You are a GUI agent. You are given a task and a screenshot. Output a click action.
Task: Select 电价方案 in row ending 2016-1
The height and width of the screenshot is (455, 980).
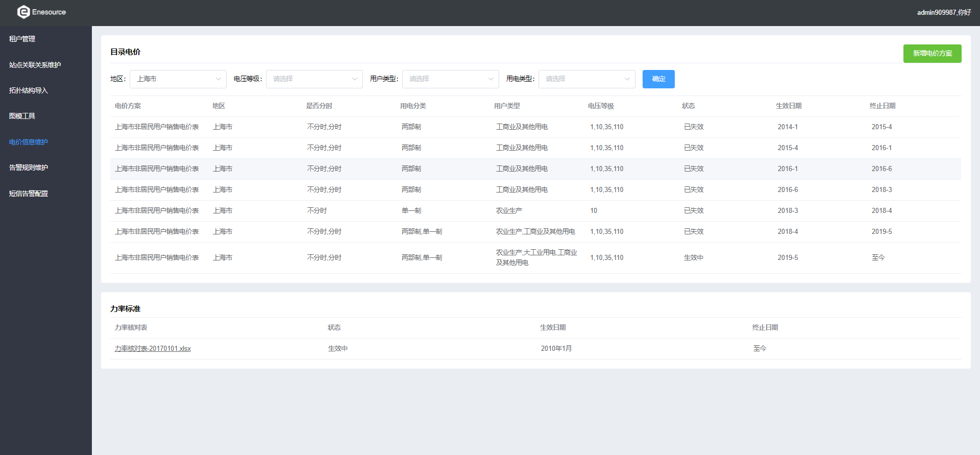click(x=157, y=148)
